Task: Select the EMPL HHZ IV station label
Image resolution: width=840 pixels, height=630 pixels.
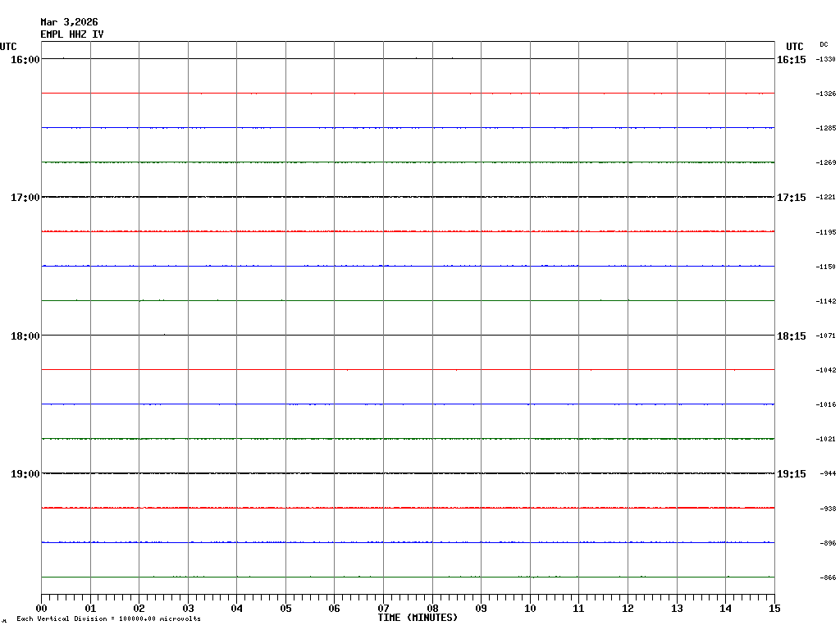Action: pyautogui.click(x=72, y=34)
